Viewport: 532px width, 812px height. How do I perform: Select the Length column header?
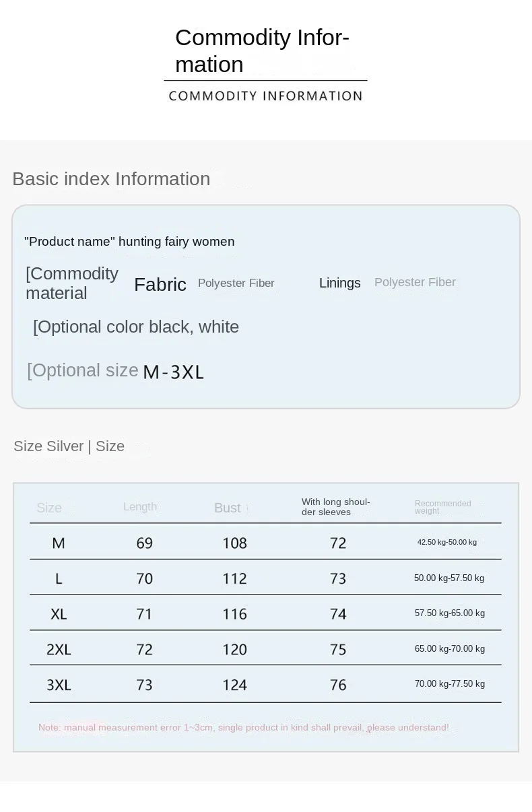pos(140,507)
